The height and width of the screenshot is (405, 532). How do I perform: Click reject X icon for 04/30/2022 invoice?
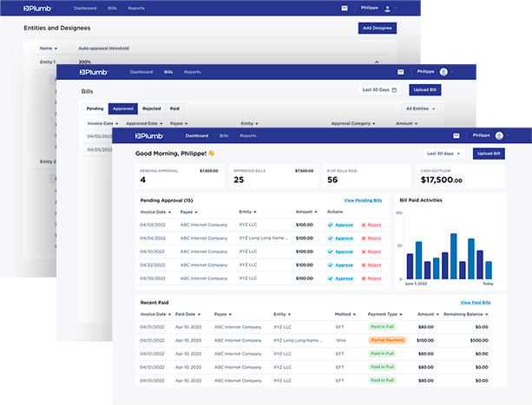coord(365,278)
